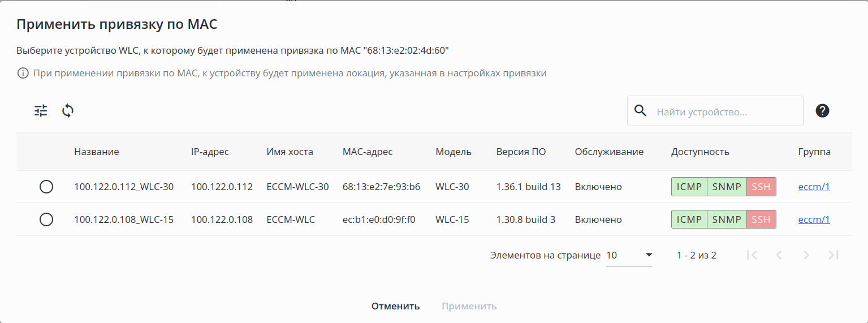Select the 100.122.0.112_WLC-30 device radio button
Screen dimensions: 868x323
coord(46,187)
